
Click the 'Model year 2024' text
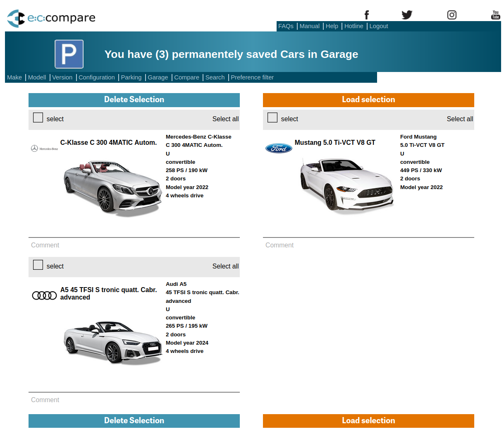click(x=187, y=343)
